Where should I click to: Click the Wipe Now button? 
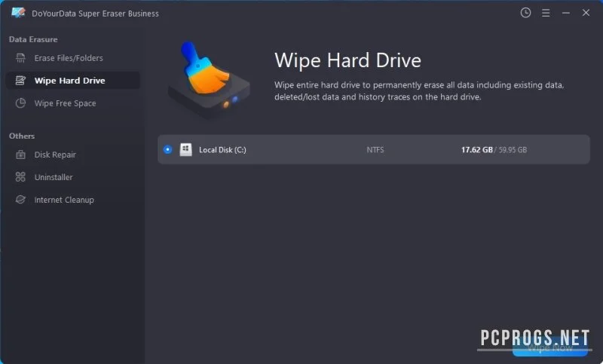click(x=550, y=348)
